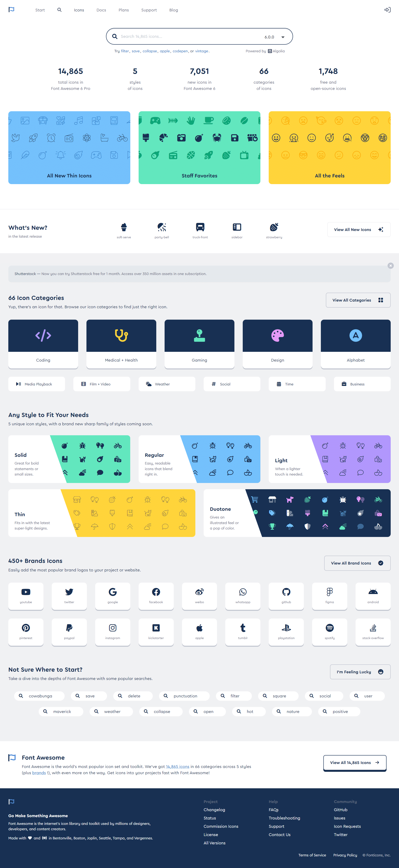The width and height of the screenshot is (399, 868).
Task: Open the Privacy Policy footer link
Action: (345, 855)
